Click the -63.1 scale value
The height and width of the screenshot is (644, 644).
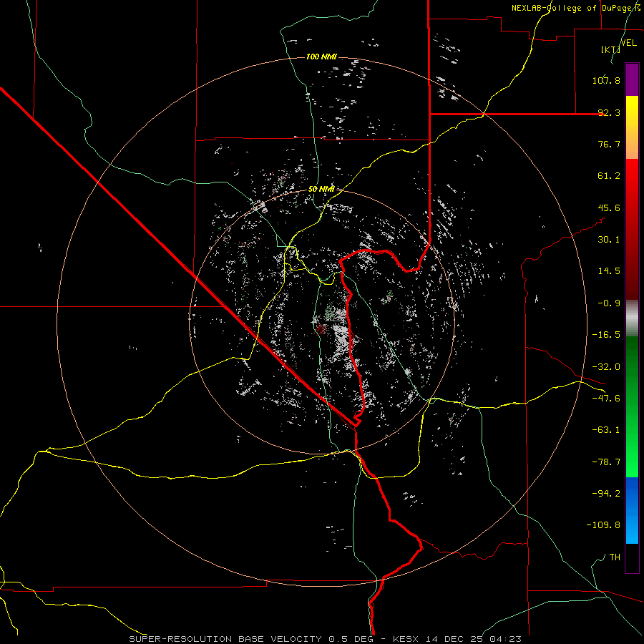coord(606,430)
